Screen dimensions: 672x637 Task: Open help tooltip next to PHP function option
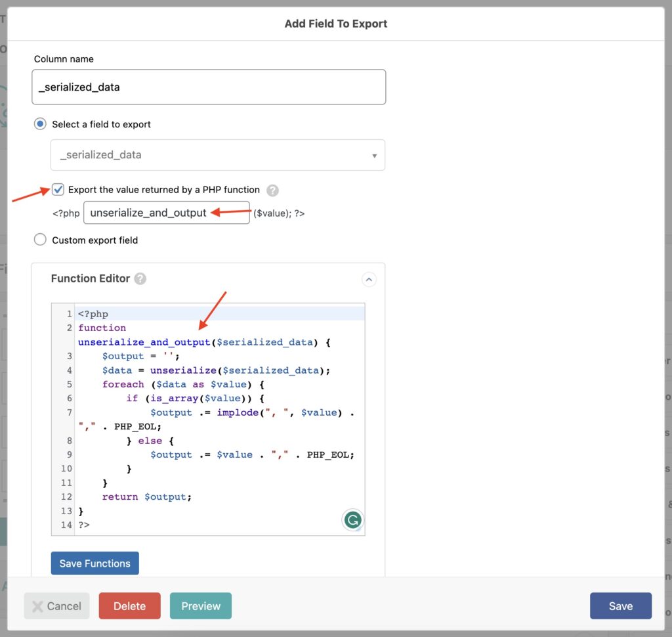pos(272,189)
